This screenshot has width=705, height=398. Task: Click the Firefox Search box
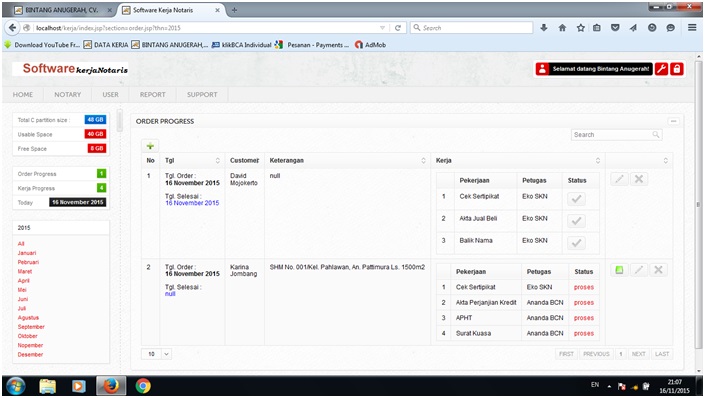pos(472,28)
